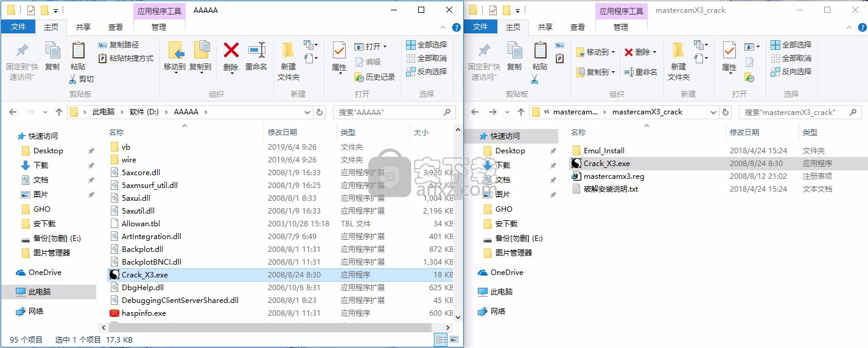Screen dimensions: 868x348
Task: Open File (文件) tab in AAAAA window
Action: 18,27
